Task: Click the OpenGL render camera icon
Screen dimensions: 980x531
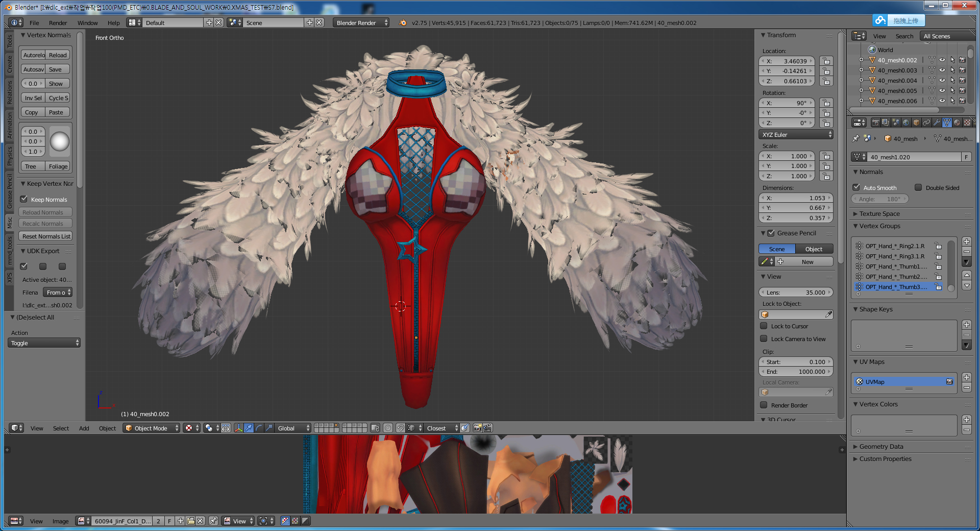Action: [477, 428]
